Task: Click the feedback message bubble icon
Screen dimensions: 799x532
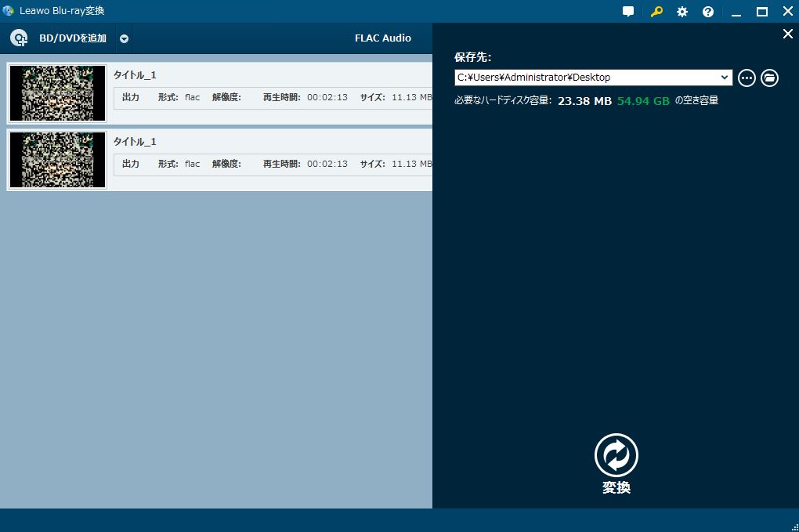Action: coord(627,11)
